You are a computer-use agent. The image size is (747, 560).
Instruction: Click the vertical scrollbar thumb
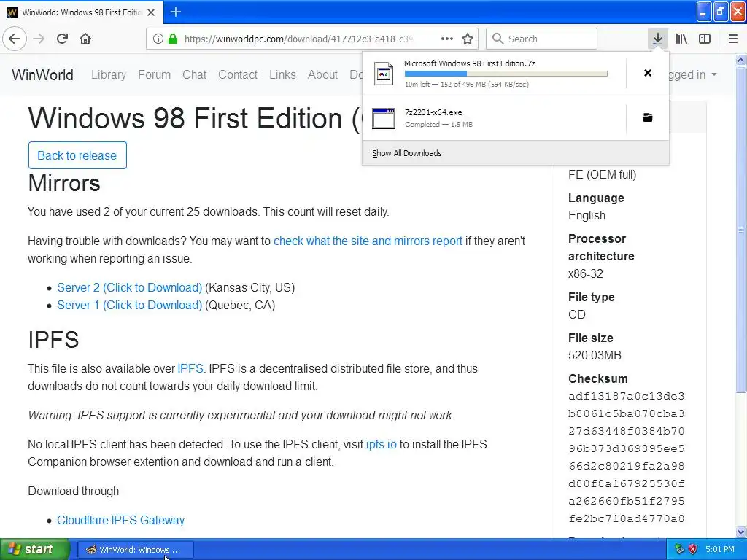(740, 230)
